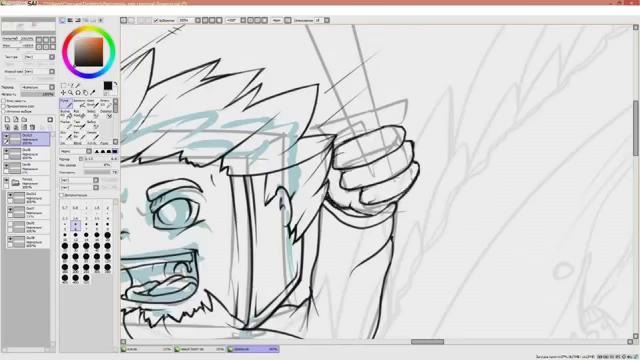Adjust the brush minimum size slider
This screenshot has width=640, height=360.
point(97,165)
